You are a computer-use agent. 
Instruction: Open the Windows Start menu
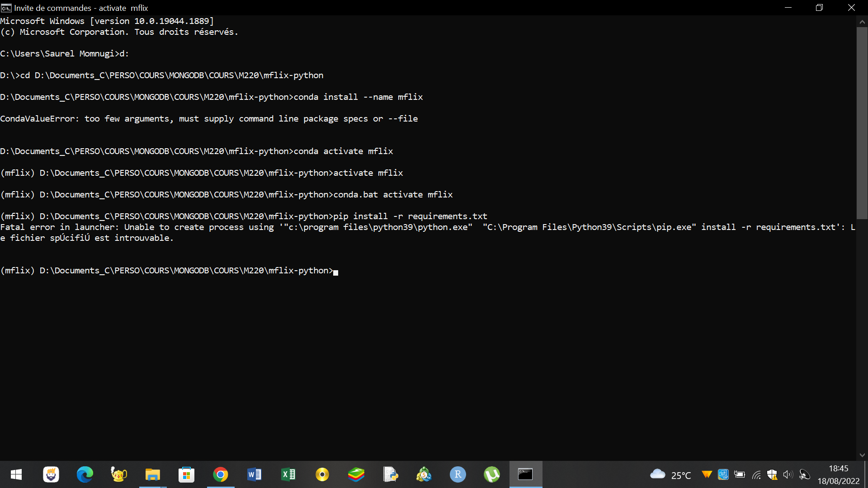(16, 474)
